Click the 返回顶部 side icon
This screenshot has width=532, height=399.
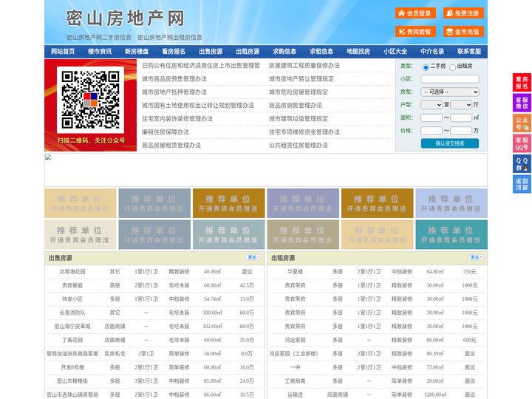click(522, 184)
